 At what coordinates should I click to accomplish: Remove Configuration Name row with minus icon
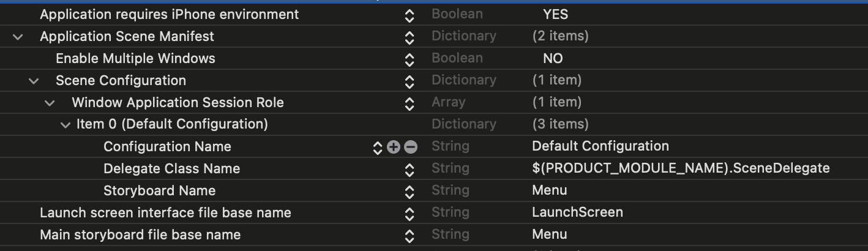click(x=411, y=147)
